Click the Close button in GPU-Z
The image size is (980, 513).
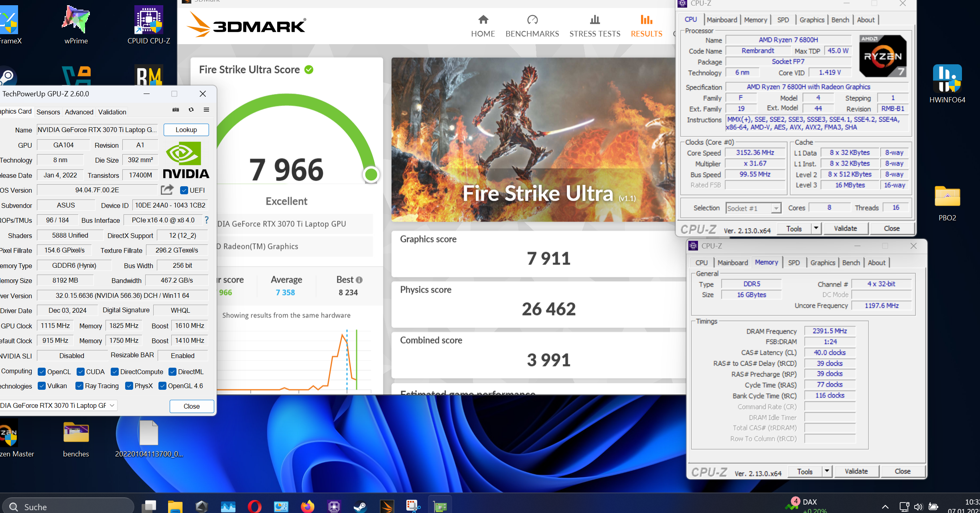tap(191, 406)
